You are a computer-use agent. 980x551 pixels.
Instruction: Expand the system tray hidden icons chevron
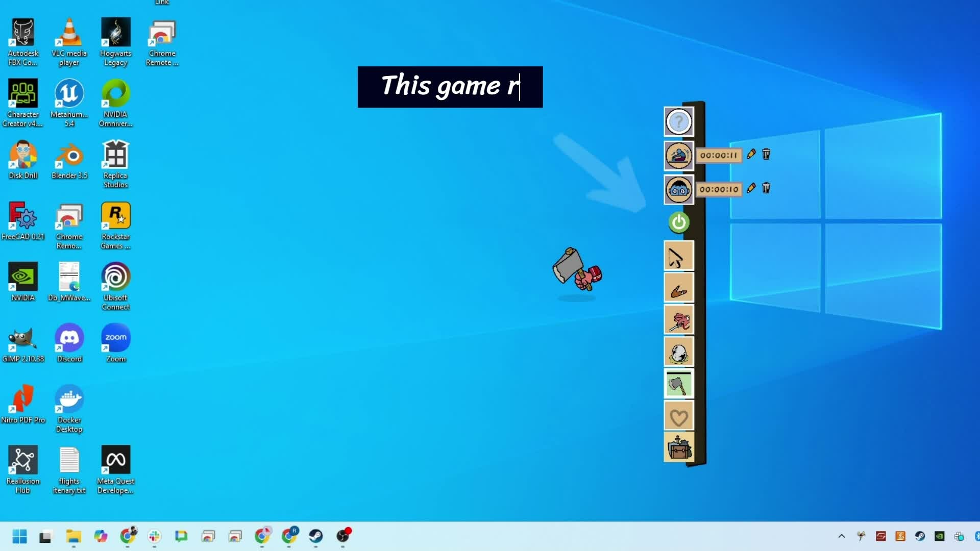point(841,536)
